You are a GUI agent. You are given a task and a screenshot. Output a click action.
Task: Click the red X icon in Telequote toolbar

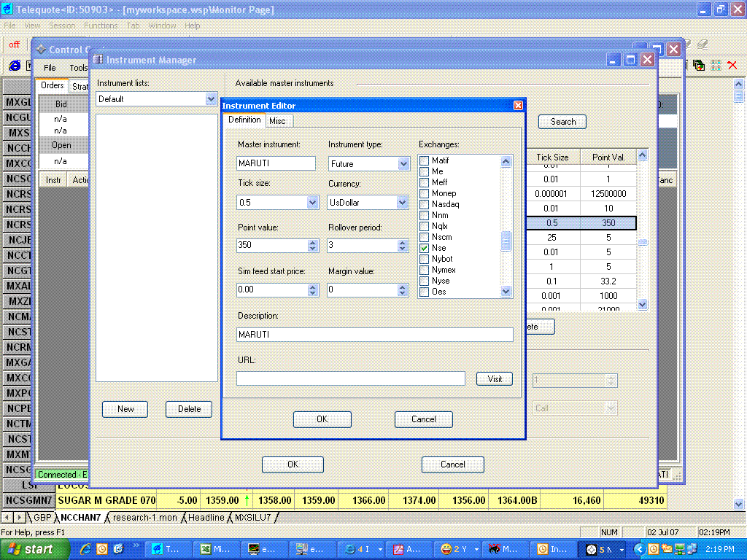732,66
